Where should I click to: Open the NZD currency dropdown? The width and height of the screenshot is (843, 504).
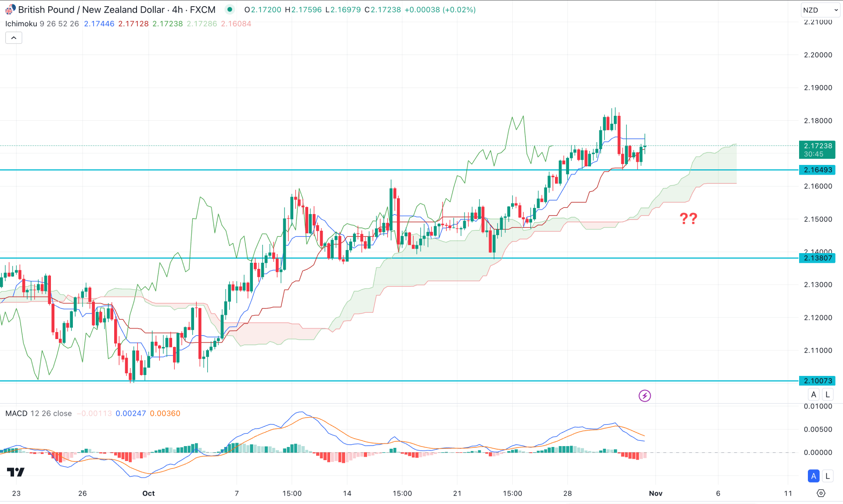(x=820, y=10)
